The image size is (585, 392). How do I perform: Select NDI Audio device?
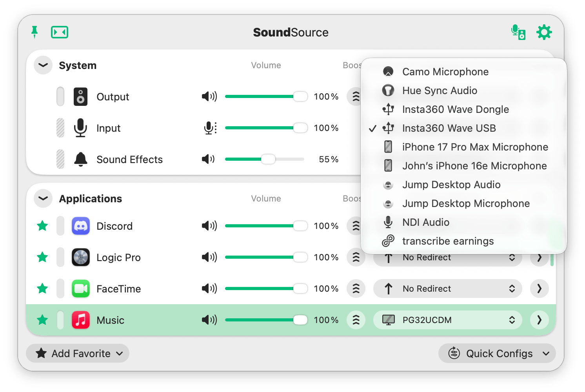pyautogui.click(x=464, y=222)
